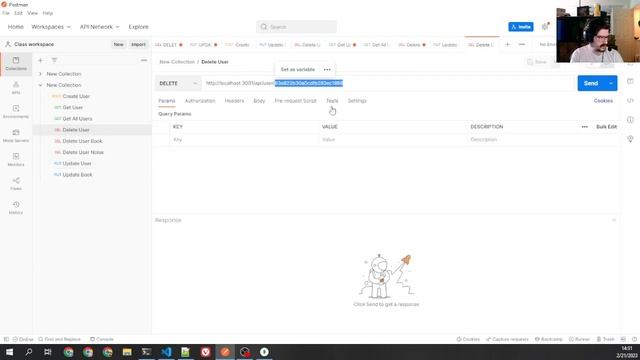Open the request Cookies link below Send
This screenshot has height=360, width=640.
603,101
